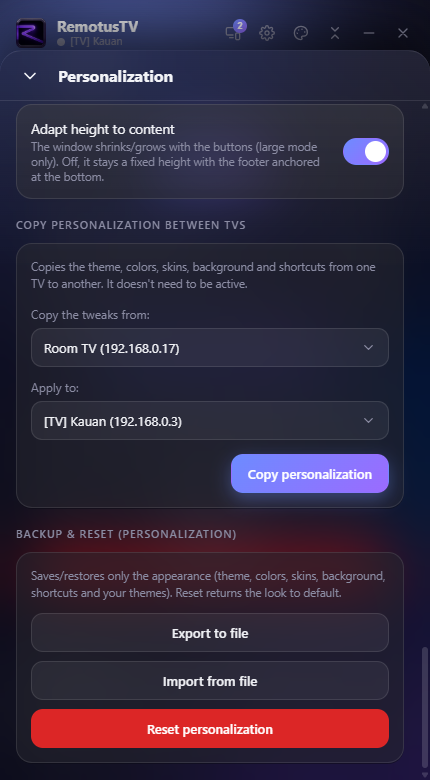Click Copy personalization button
The height and width of the screenshot is (780, 430).
coord(310,474)
